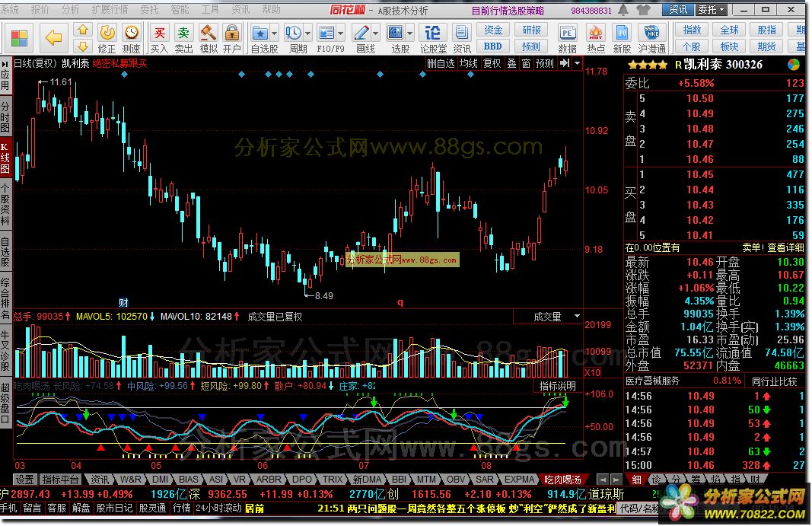812x526 pixels.
Task: Toggle 叠 overlay on the chart
Action: 511,63
